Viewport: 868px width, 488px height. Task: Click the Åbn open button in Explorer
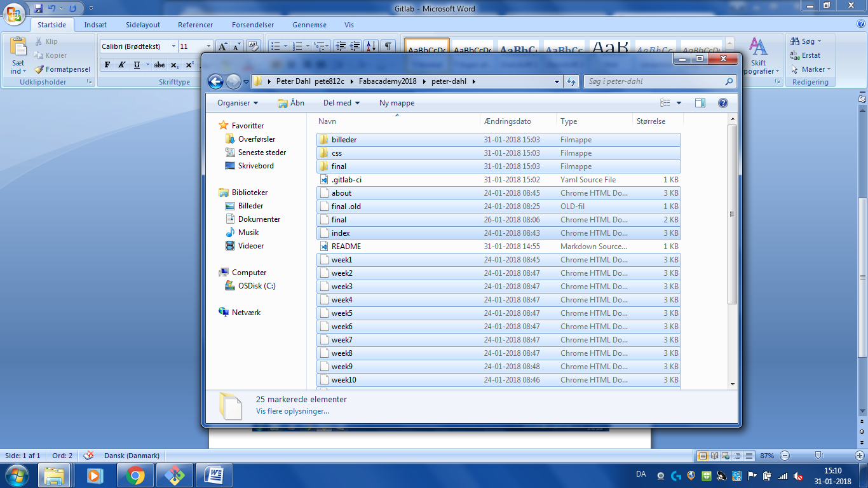click(x=291, y=103)
